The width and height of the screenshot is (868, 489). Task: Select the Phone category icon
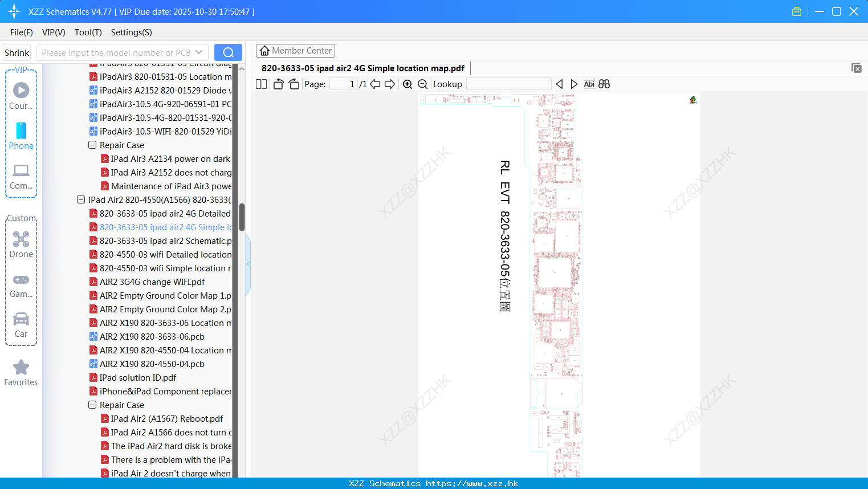click(21, 136)
